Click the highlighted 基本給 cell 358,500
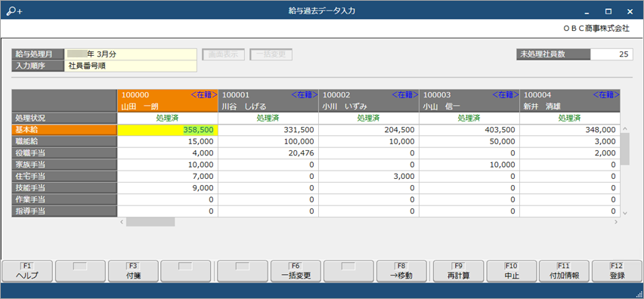 (168, 130)
